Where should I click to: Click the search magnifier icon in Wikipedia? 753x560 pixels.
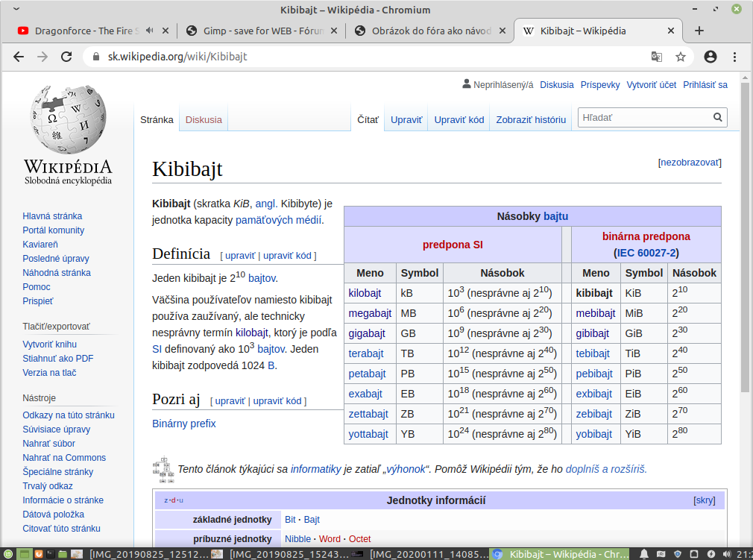click(x=717, y=118)
